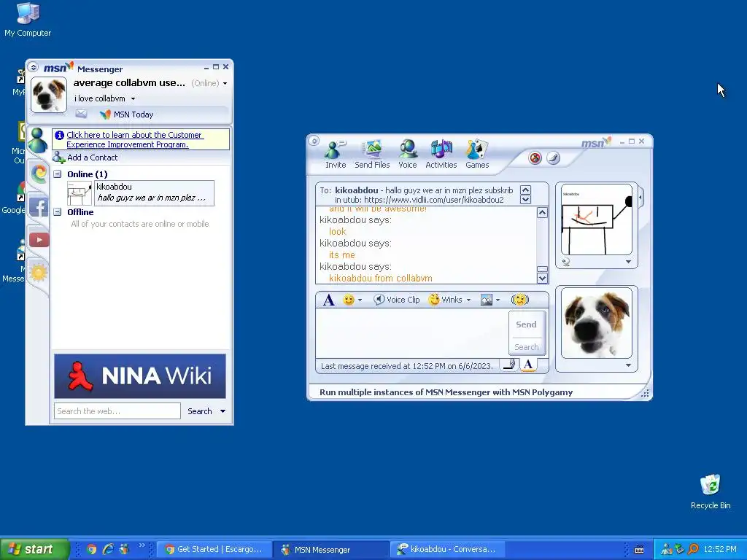Click the dog display picture in conversation
This screenshot has height=560, width=747.
[x=597, y=323]
